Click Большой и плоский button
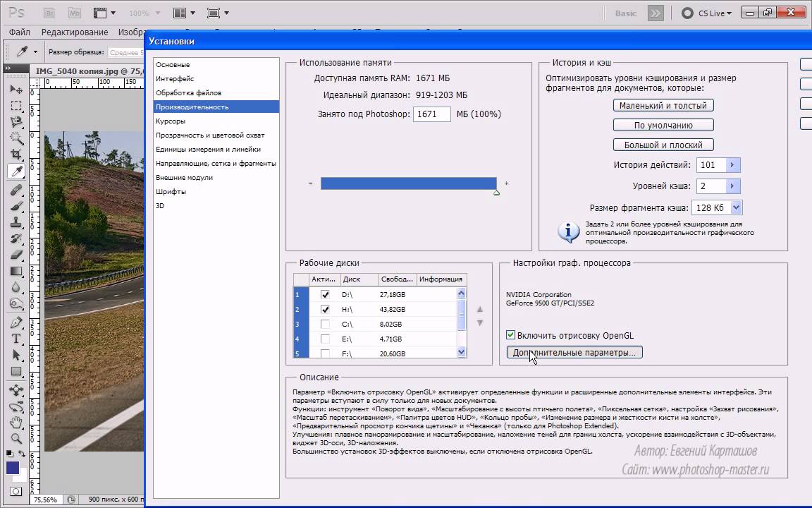Viewport: 812px width, 508px height. (x=663, y=145)
